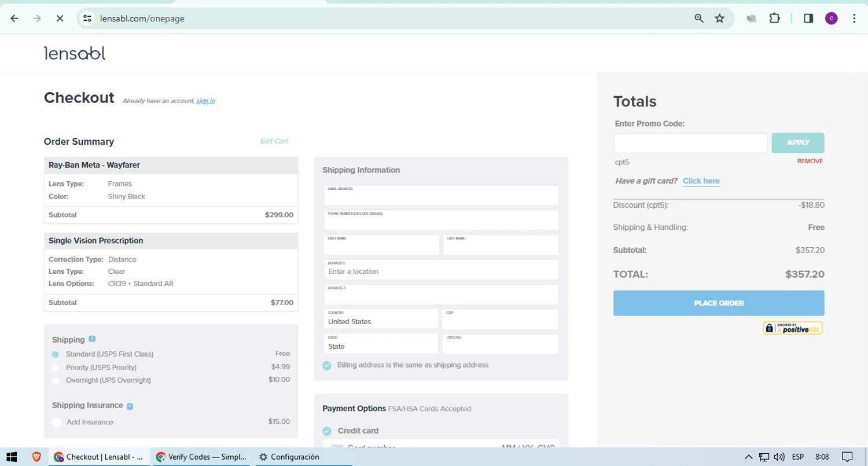Open the Country dropdown showing United States

[381, 319]
